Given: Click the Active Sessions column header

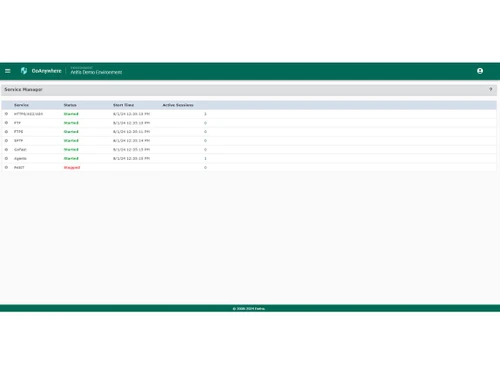Looking at the screenshot, I should [x=178, y=105].
